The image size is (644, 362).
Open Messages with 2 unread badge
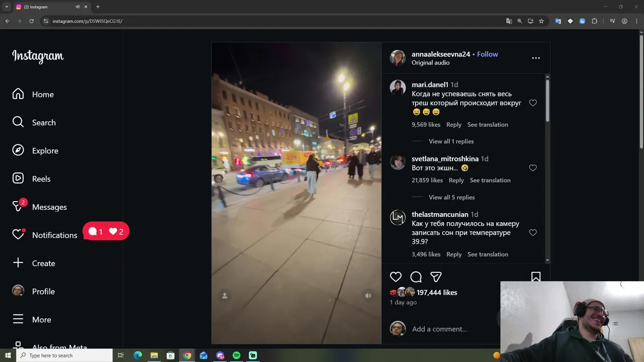(x=40, y=207)
